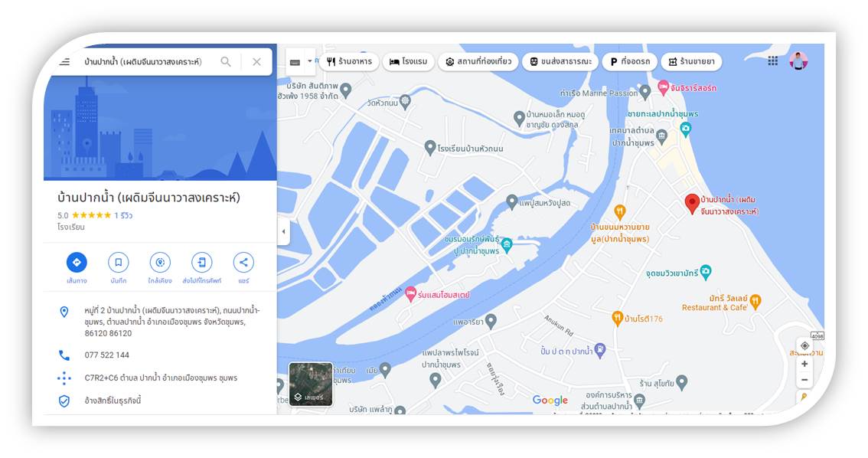Open the เลเยอร์ layers thumbnail

[x=311, y=384]
